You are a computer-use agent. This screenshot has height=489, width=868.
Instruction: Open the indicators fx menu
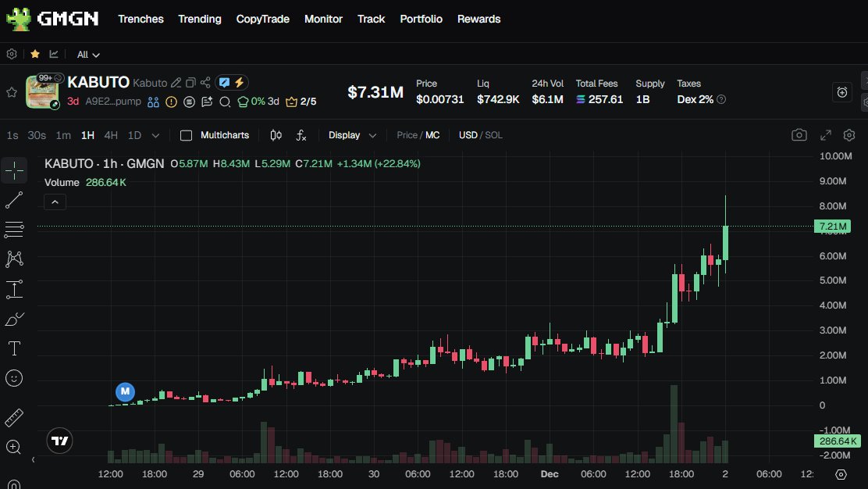click(x=301, y=135)
